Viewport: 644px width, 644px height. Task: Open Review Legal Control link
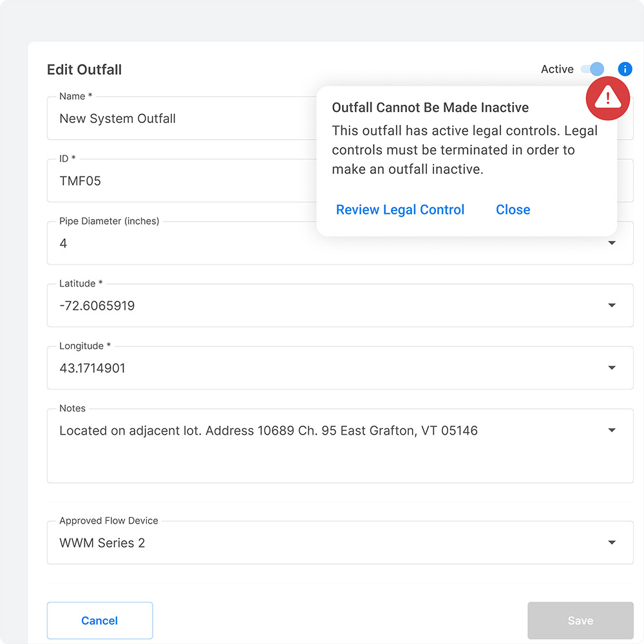400,209
